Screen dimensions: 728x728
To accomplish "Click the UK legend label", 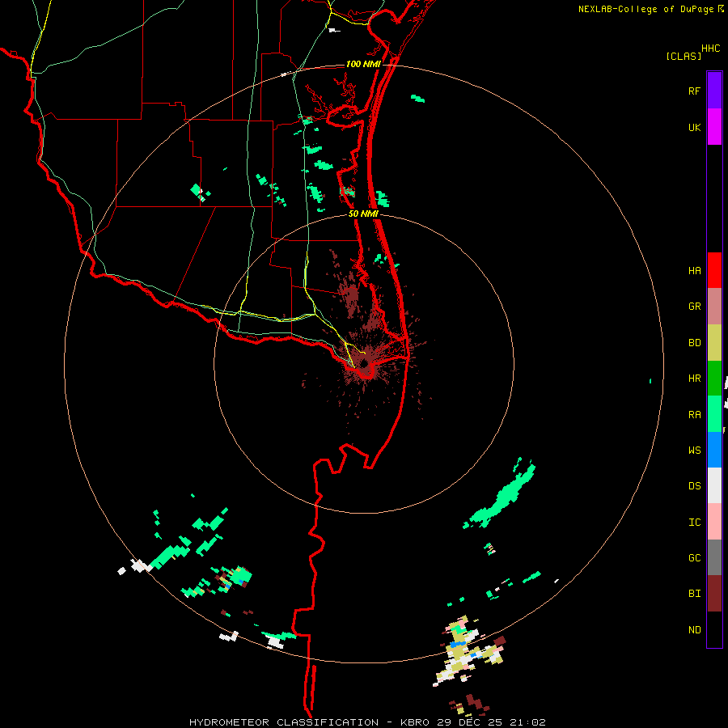I will (694, 127).
